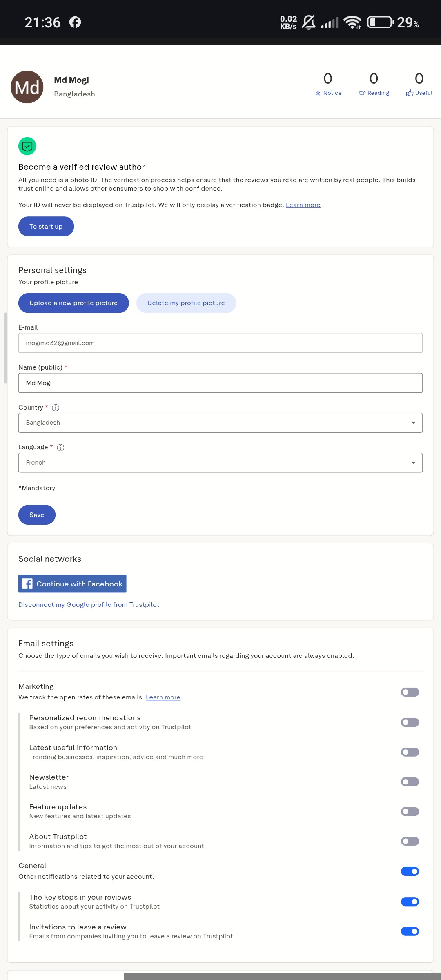441x980 pixels.
Task: Expand the Language dropdown showing French
Action: (x=220, y=463)
